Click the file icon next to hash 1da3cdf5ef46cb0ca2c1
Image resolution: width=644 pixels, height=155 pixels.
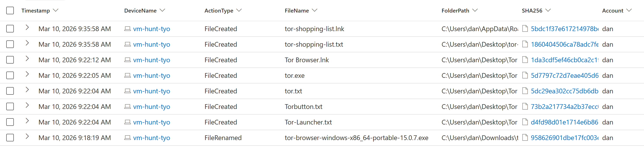(525, 60)
